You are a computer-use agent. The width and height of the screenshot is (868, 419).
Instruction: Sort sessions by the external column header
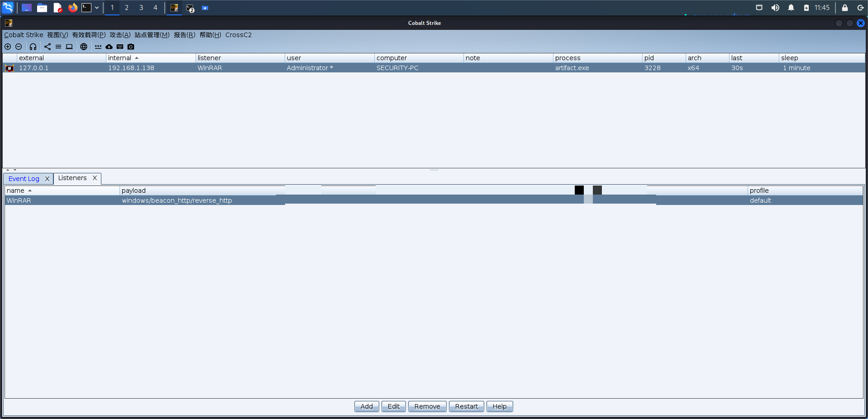click(x=61, y=58)
